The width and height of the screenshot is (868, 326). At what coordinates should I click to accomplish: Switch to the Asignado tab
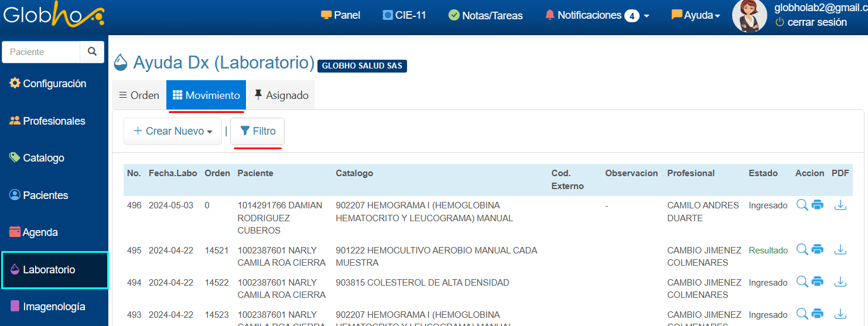[x=281, y=95]
